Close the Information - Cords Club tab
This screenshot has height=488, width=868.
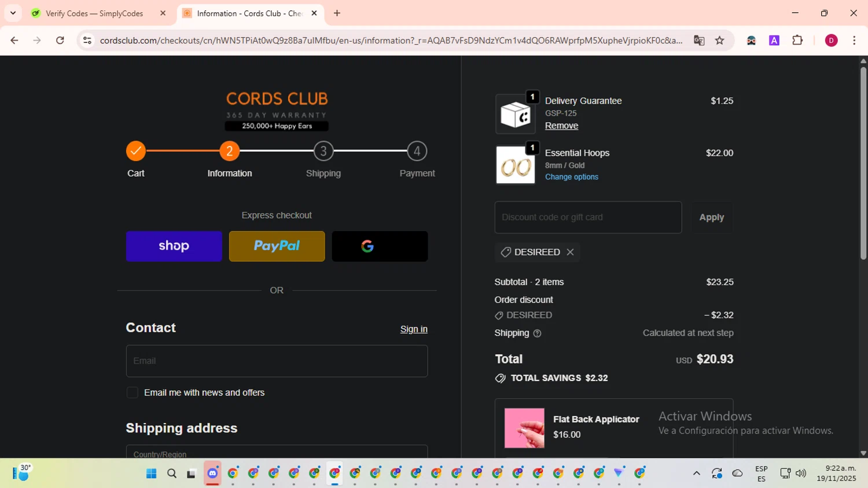click(x=314, y=13)
